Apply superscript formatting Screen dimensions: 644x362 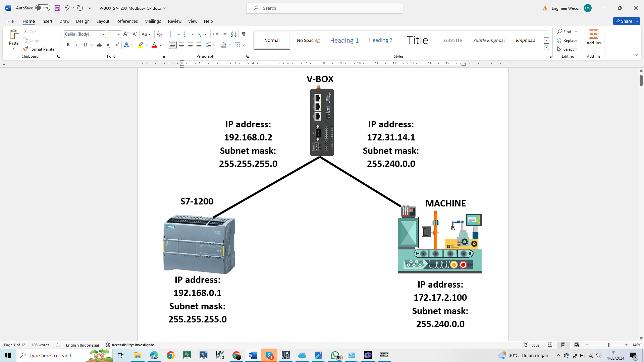point(117,45)
